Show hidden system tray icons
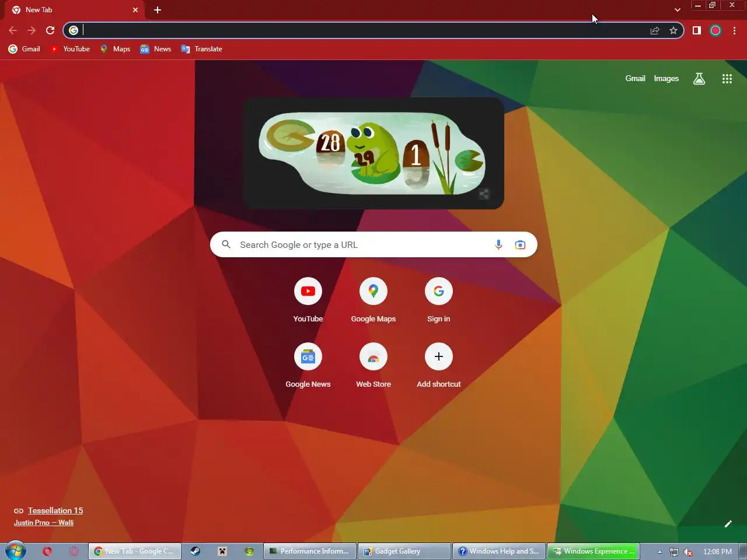Viewport: 747px width, 560px height. (659, 552)
